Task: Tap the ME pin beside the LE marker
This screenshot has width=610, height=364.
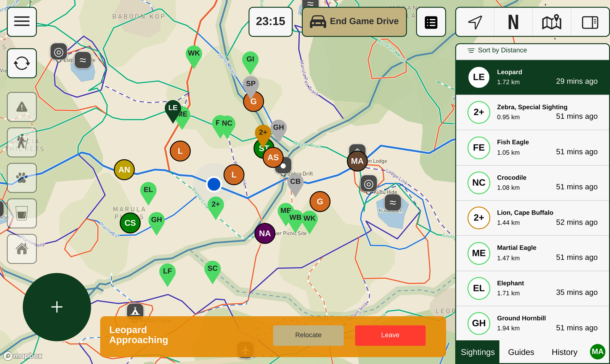Action: (184, 116)
